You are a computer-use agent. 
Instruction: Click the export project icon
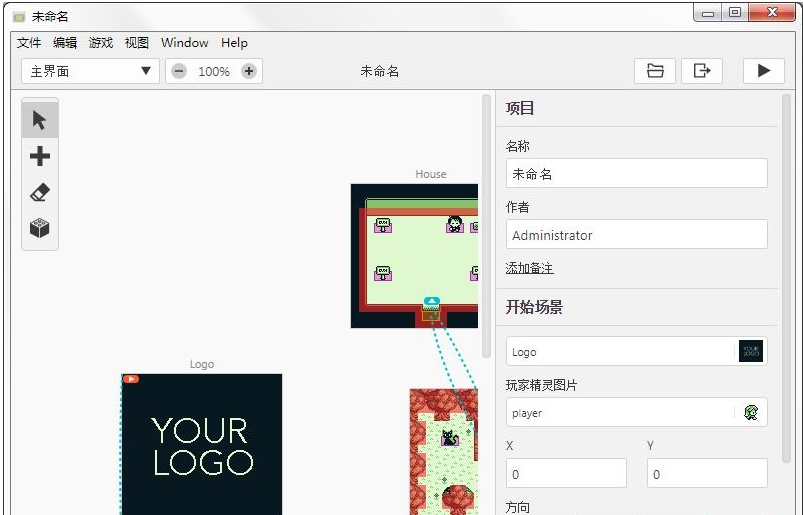tap(702, 71)
